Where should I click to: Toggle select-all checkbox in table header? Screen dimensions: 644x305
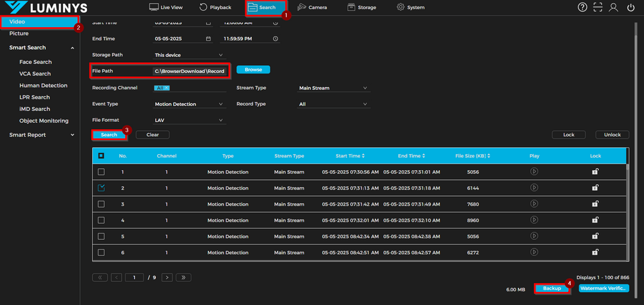pyautogui.click(x=101, y=155)
